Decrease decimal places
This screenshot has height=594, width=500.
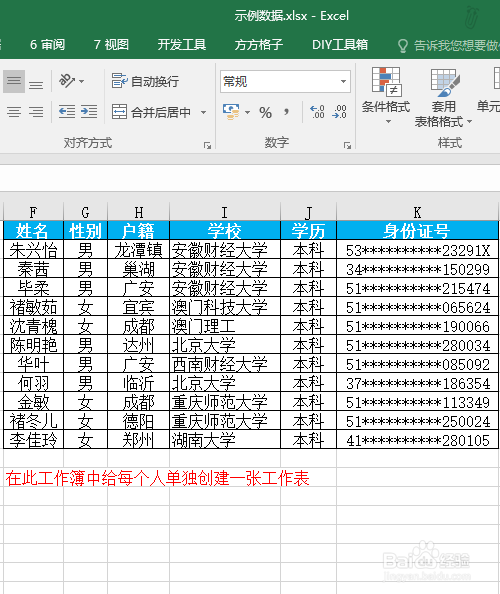(x=339, y=112)
